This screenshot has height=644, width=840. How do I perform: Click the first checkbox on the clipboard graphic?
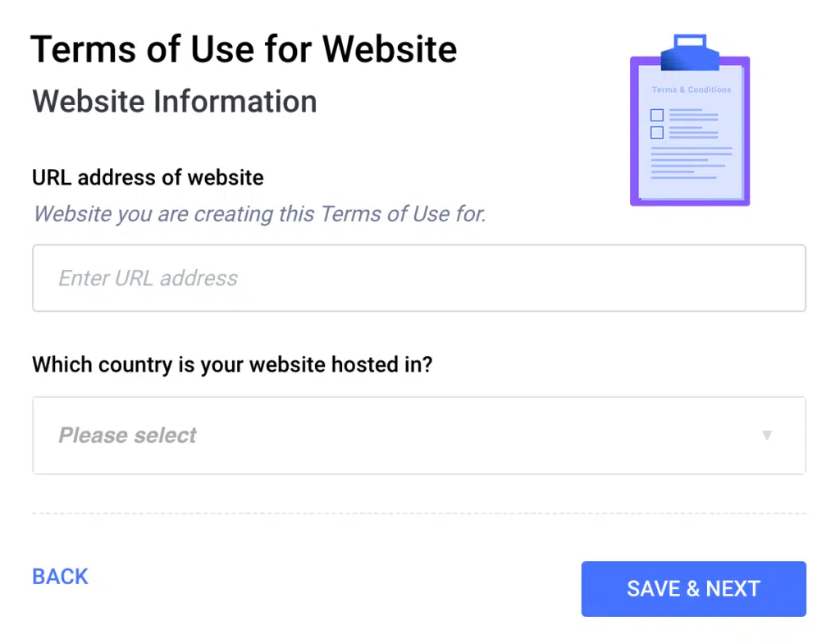(657, 115)
